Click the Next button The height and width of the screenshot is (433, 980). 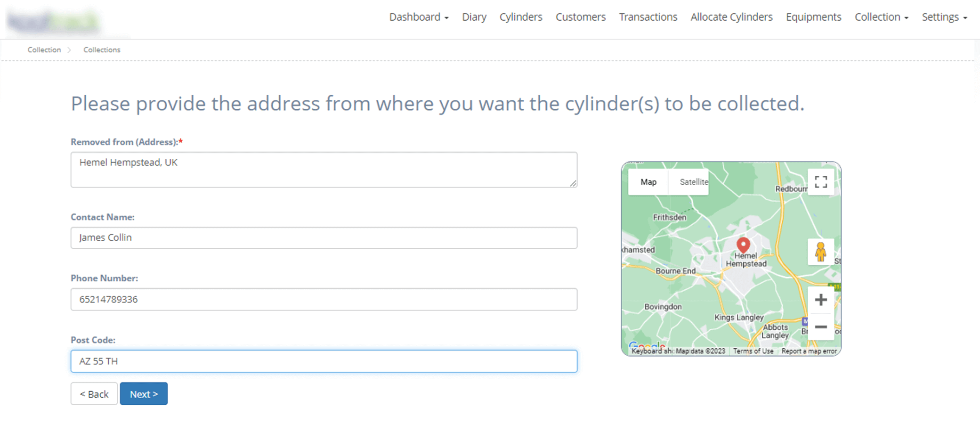point(144,394)
